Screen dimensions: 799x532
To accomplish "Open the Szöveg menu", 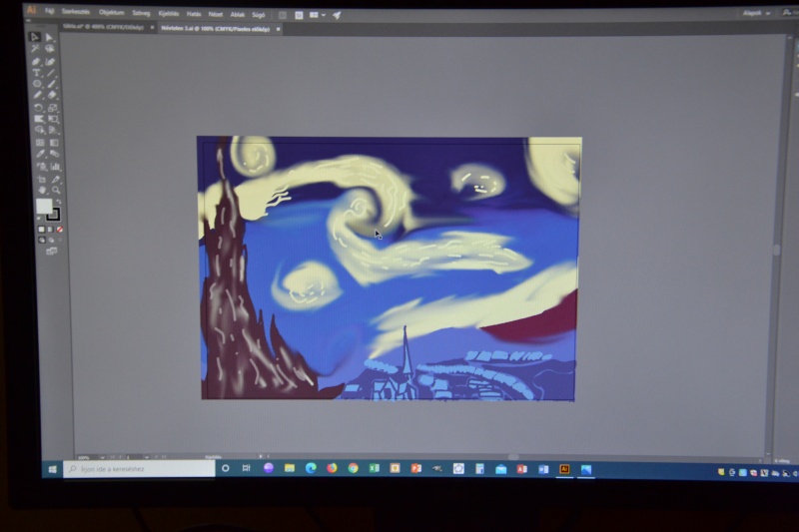I will pos(141,13).
